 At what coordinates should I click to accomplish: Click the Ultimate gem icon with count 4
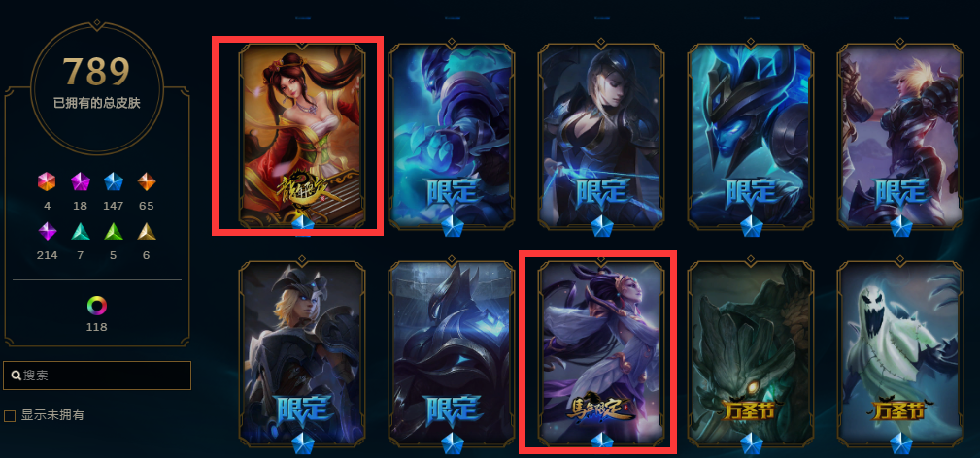47,181
